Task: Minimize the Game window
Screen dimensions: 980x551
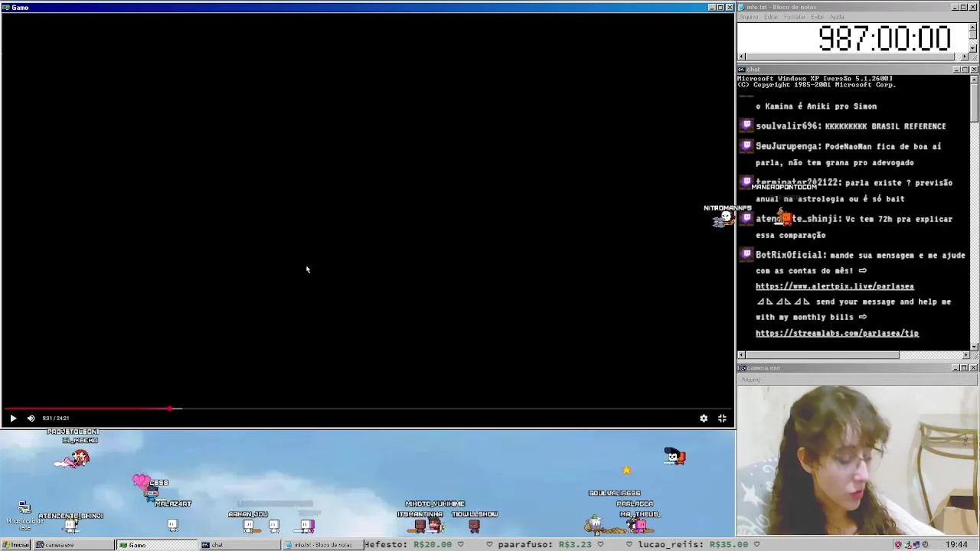Action: [711, 8]
